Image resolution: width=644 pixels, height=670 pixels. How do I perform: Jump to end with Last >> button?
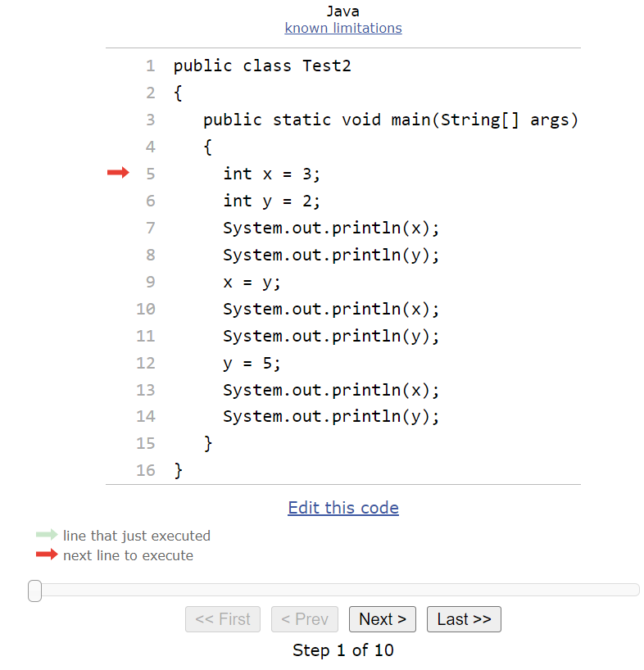tap(464, 619)
